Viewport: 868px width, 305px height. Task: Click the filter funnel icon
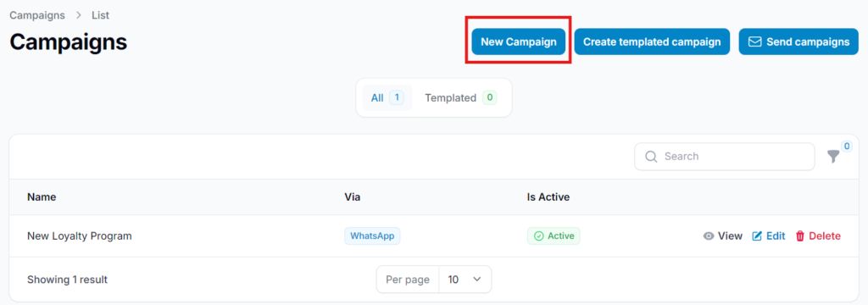(833, 157)
